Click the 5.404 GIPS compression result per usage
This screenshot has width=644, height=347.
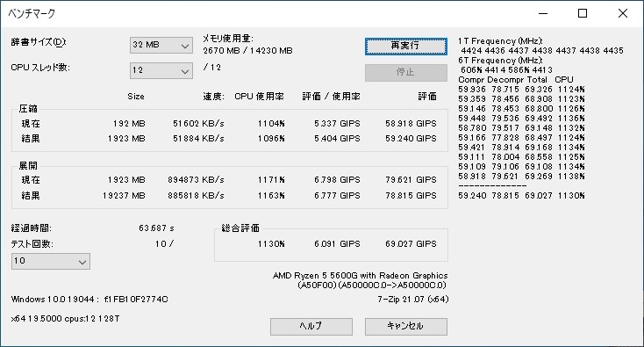tap(337, 139)
